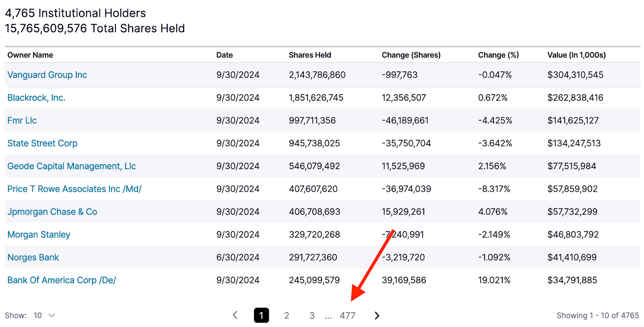Jump to page 2
644x327 pixels.
point(287,316)
